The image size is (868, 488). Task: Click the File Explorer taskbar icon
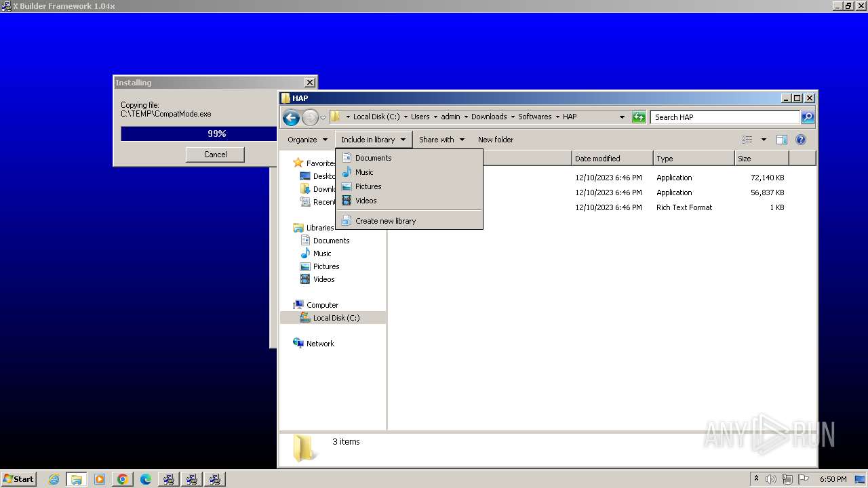(x=77, y=479)
